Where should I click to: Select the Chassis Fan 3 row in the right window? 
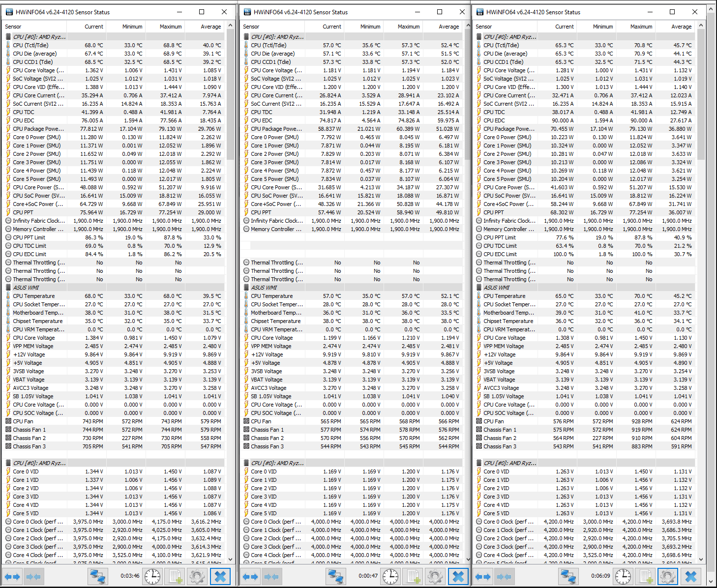(x=584, y=446)
